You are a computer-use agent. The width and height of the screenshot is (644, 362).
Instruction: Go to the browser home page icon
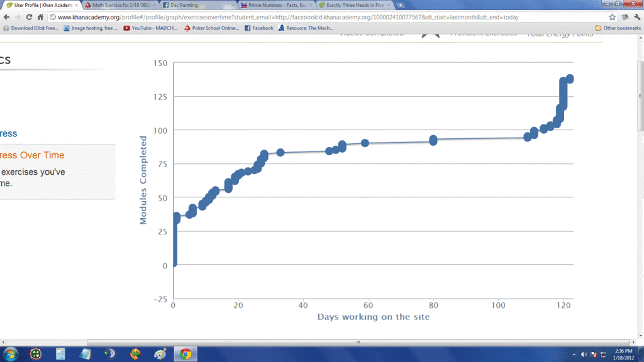point(41,17)
